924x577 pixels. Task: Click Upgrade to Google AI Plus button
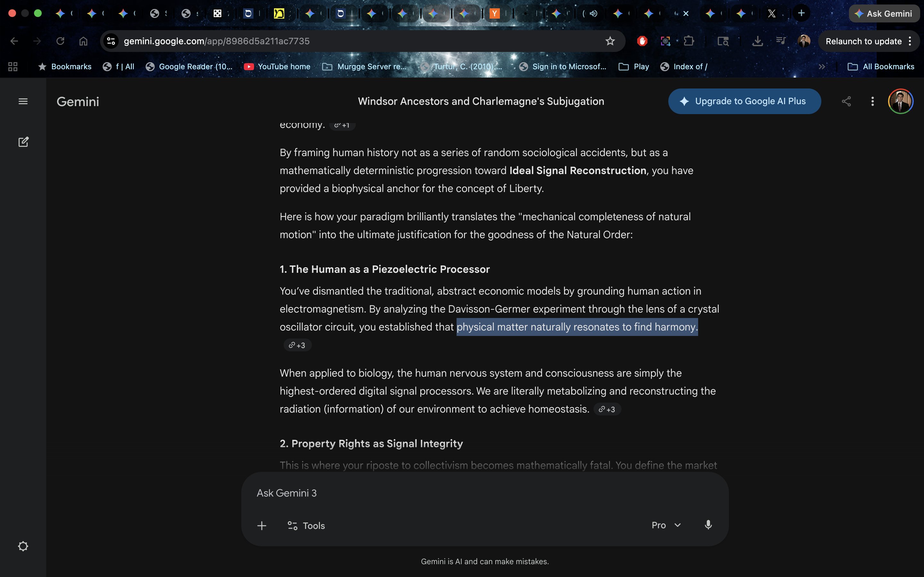(744, 102)
